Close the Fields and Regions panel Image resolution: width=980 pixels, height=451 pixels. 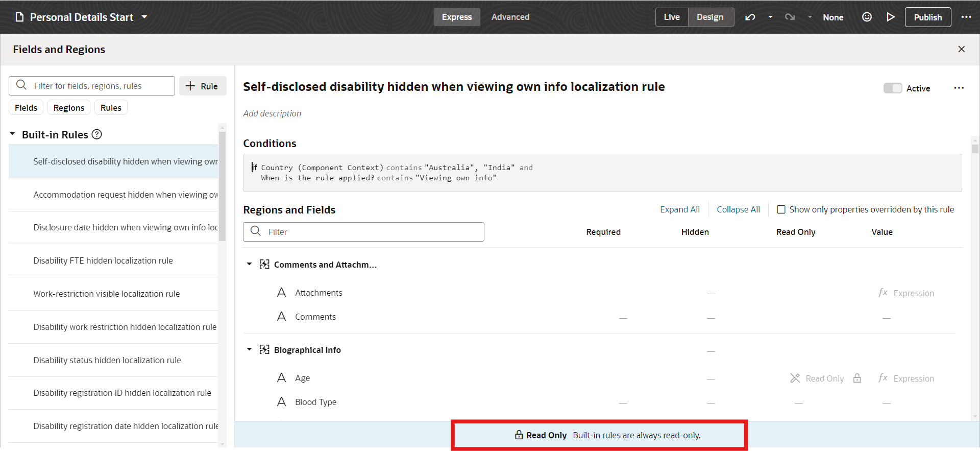pyautogui.click(x=962, y=49)
